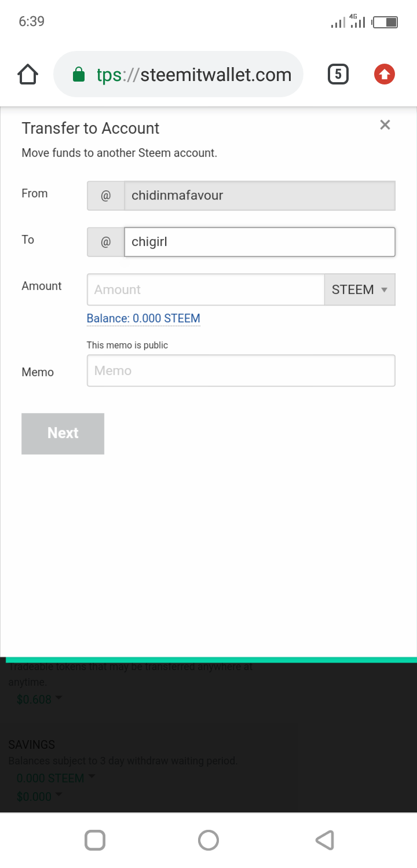Screen dimensions: 417x868
Task: Expand the $0.608 dropdown behind dialog
Action: [x=39, y=699]
